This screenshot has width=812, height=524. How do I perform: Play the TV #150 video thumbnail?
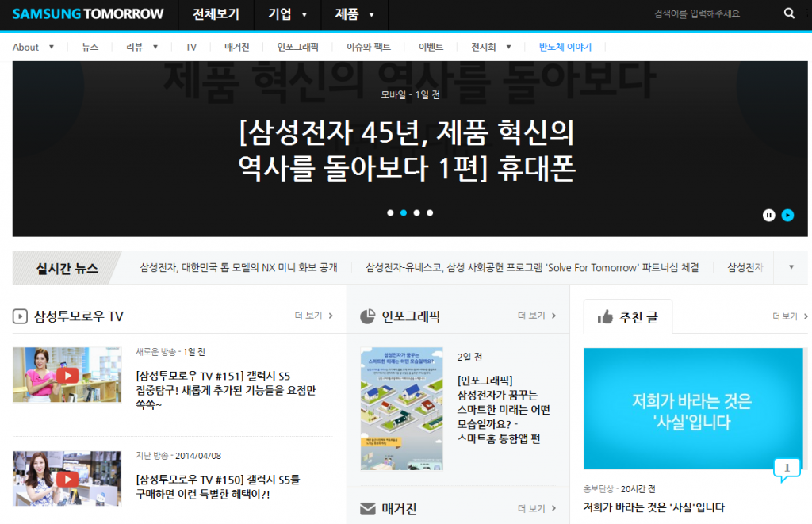click(67, 479)
